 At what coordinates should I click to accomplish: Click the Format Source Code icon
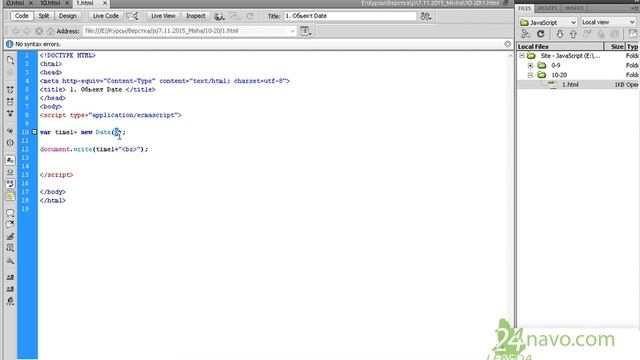(x=10, y=301)
